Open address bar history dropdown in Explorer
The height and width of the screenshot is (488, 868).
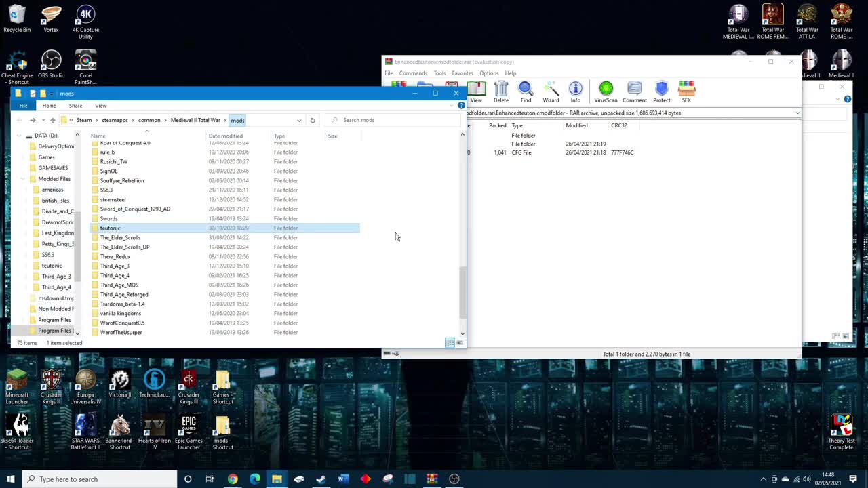299,120
